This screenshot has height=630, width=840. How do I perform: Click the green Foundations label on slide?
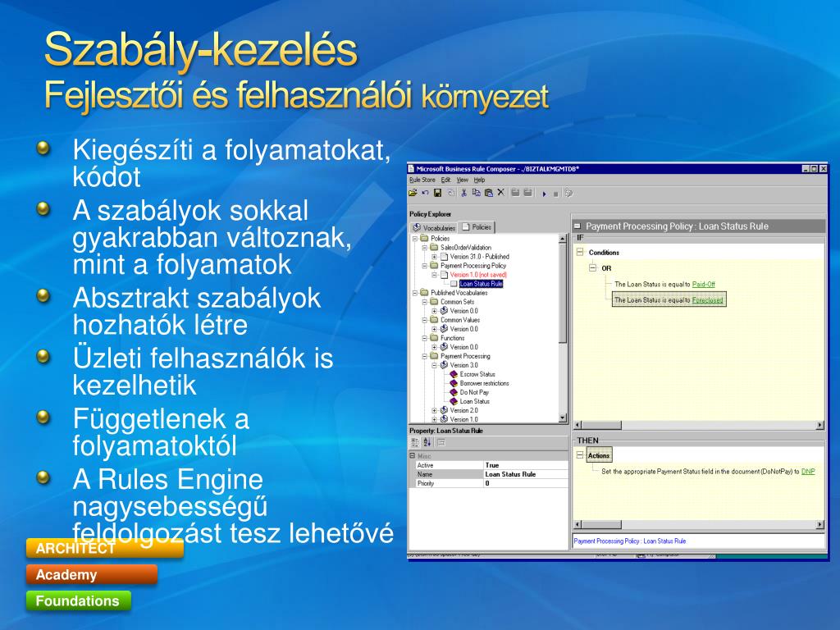[78, 601]
